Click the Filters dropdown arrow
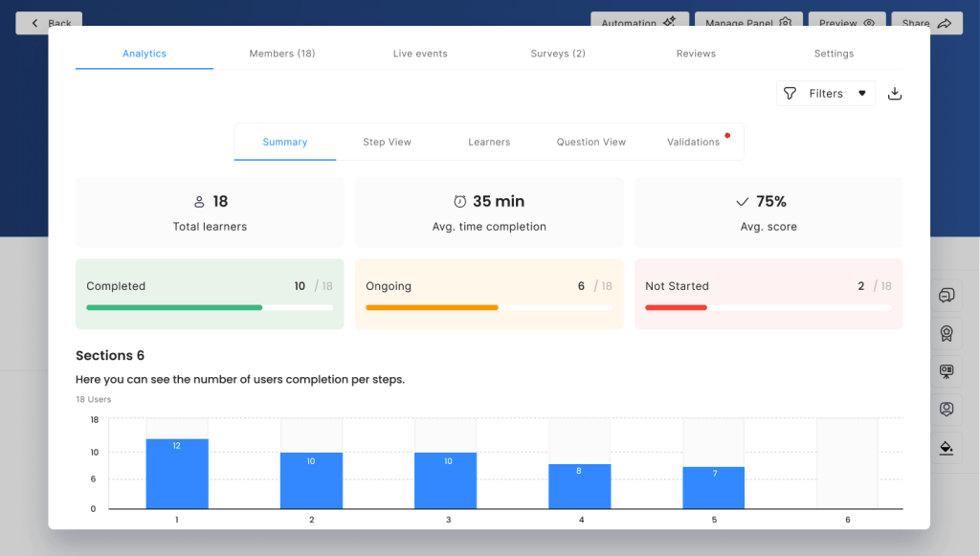Screen dimensions: 980x556 click(861, 94)
